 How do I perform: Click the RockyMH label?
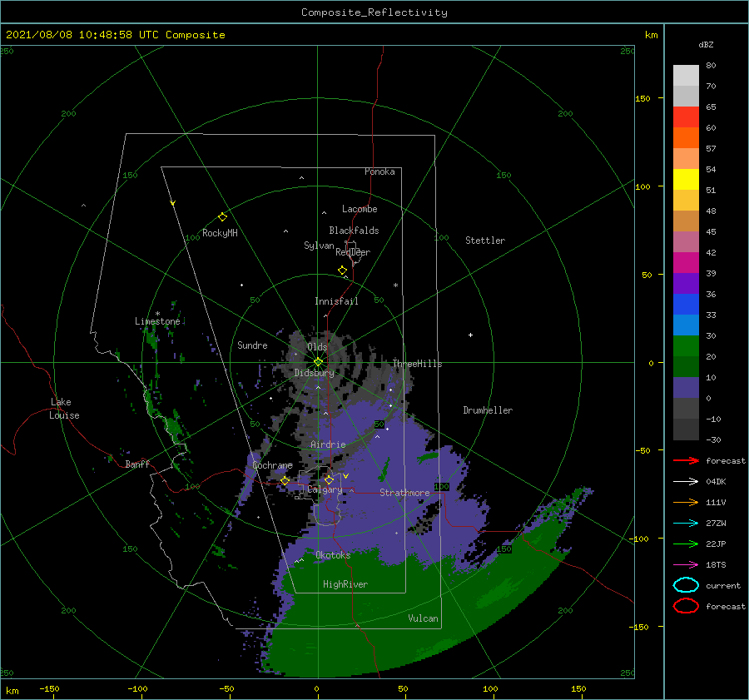[220, 233]
